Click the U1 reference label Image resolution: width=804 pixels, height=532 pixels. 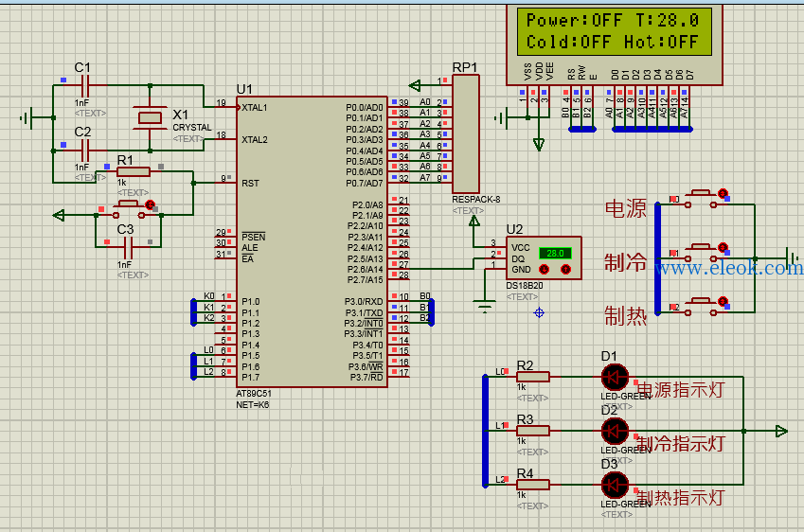tap(244, 89)
